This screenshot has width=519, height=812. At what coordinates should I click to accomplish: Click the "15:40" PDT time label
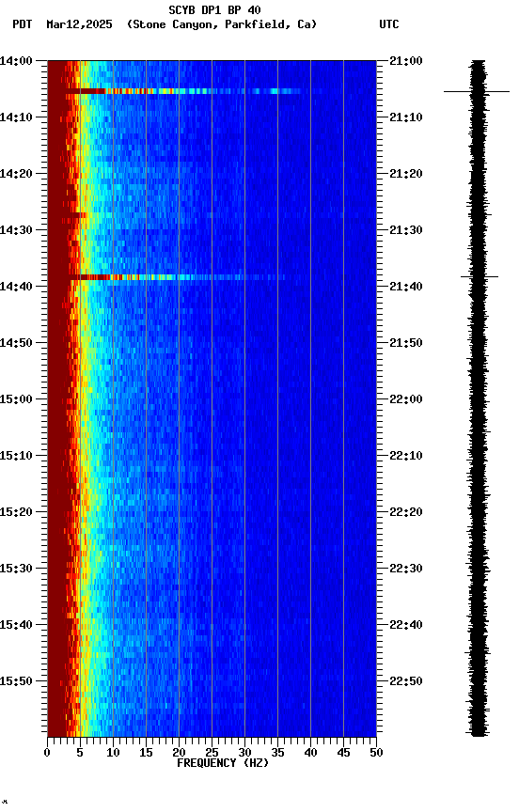pos(16,625)
